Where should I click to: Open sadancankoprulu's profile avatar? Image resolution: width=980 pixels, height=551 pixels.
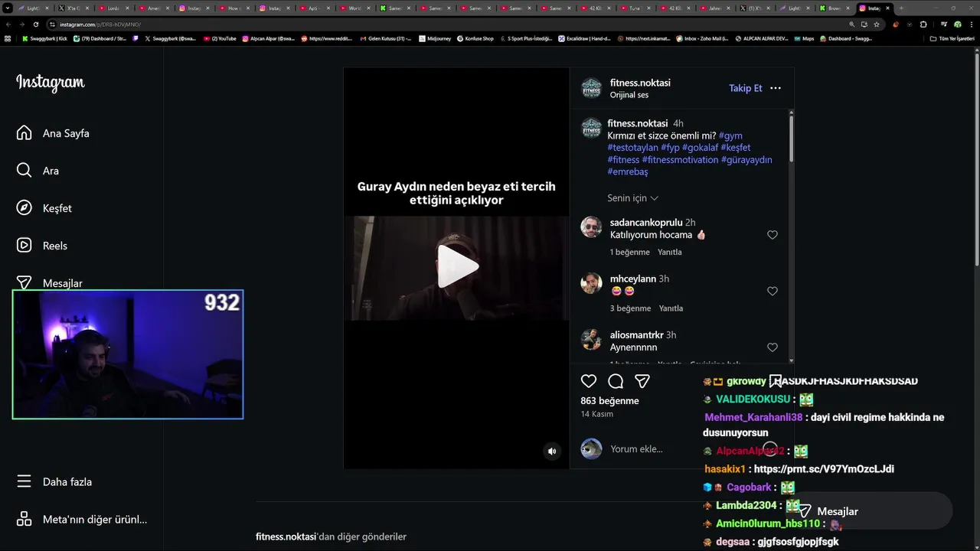pos(591,227)
